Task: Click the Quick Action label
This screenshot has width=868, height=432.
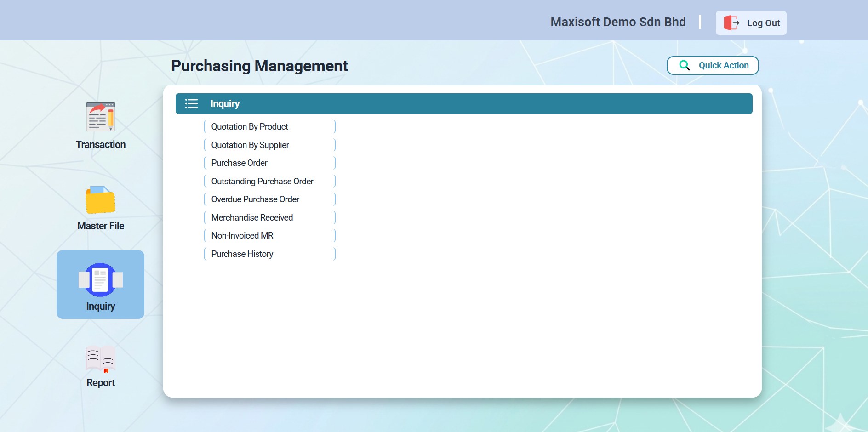Action: point(724,65)
